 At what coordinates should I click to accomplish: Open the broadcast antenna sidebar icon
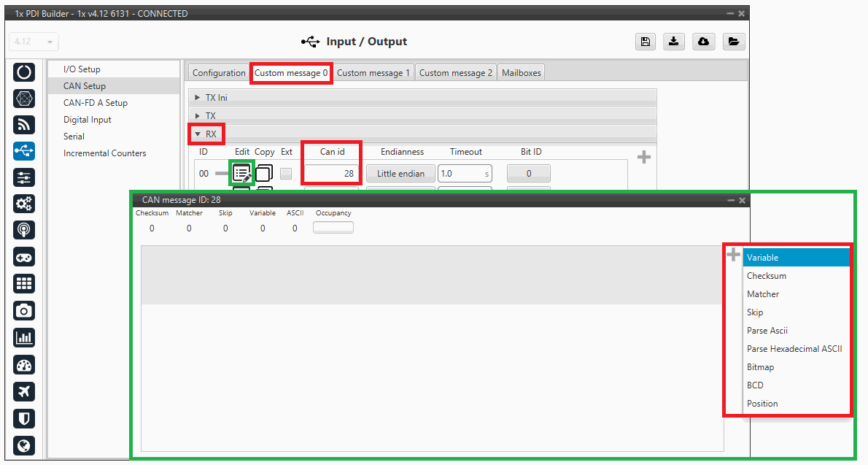point(24,231)
